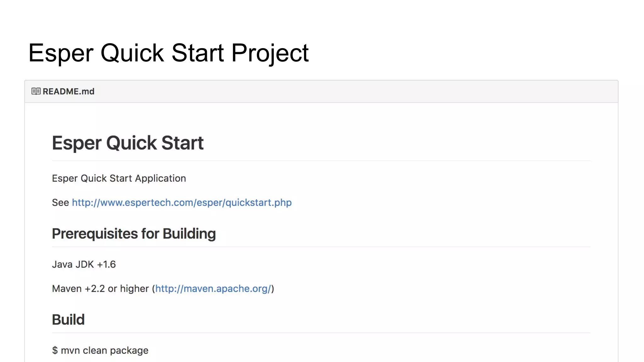Select the line Java JDK +1.6
This screenshot has width=644, height=362.
pyautogui.click(x=84, y=265)
